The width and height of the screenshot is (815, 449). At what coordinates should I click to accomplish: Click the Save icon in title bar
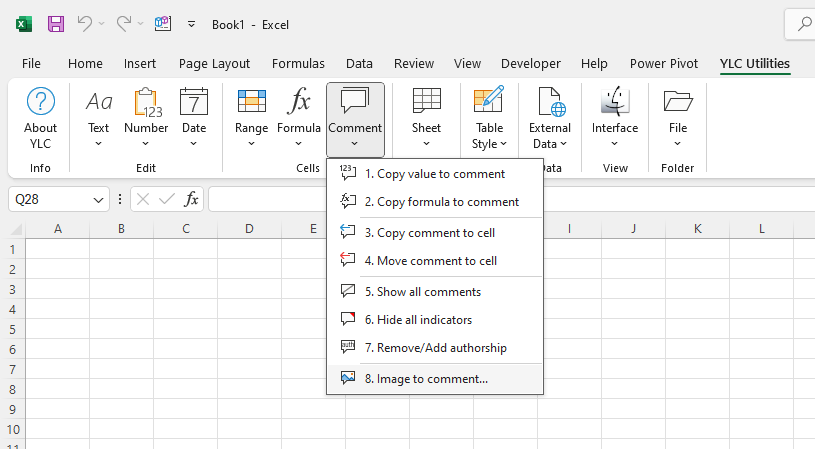click(x=56, y=23)
